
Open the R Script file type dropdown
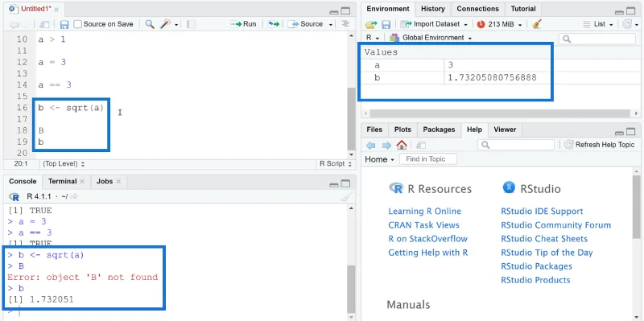(x=336, y=164)
